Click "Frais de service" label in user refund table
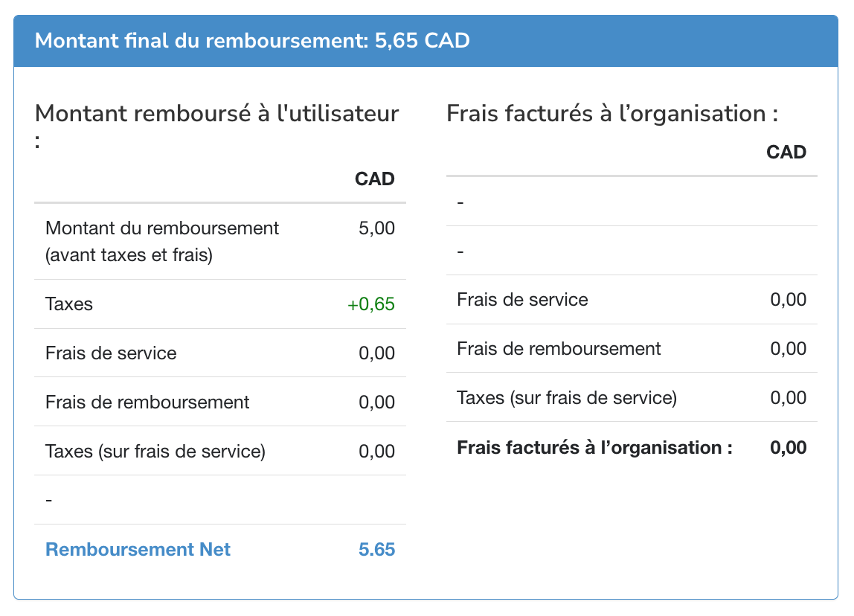 point(111,353)
